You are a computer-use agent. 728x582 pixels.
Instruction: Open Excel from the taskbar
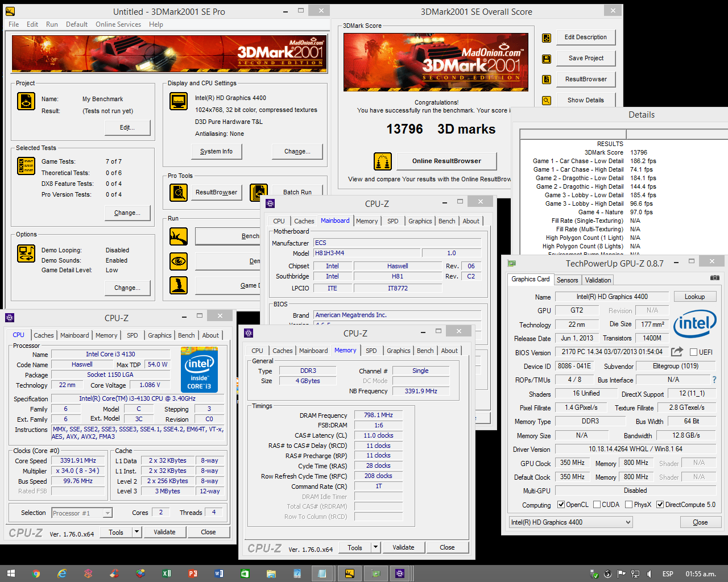167,573
